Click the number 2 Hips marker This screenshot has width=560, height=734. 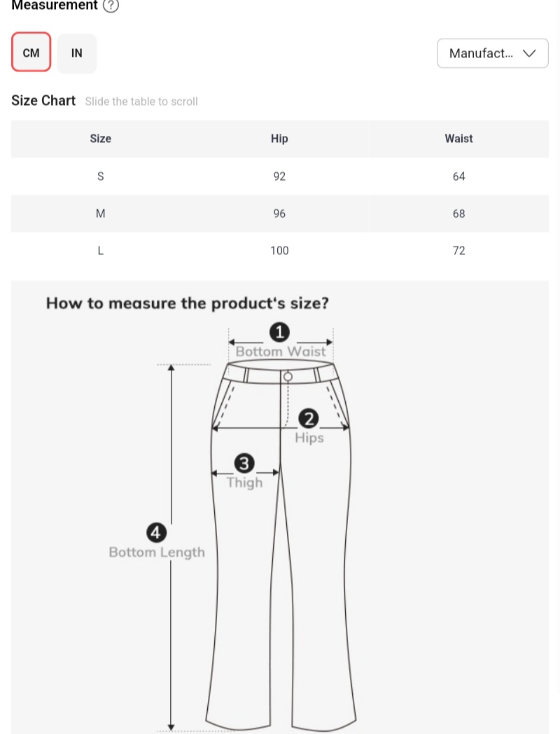309,420
